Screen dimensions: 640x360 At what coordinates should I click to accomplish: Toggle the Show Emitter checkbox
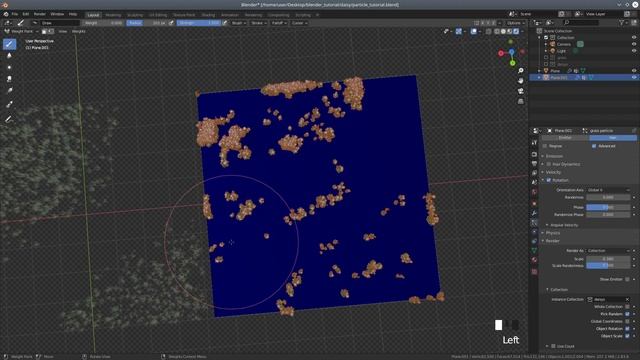pos(627,279)
